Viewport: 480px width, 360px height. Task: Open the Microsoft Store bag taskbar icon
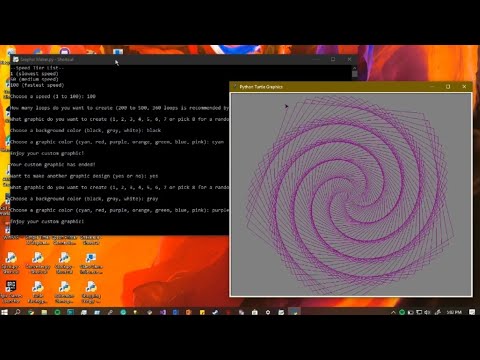pyautogui.click(x=255, y=312)
